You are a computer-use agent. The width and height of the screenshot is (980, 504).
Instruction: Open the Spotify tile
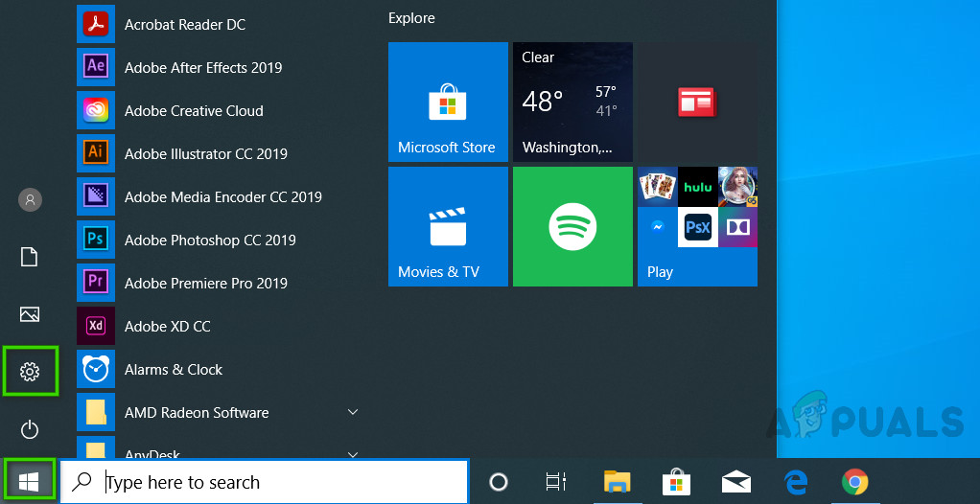point(572,226)
